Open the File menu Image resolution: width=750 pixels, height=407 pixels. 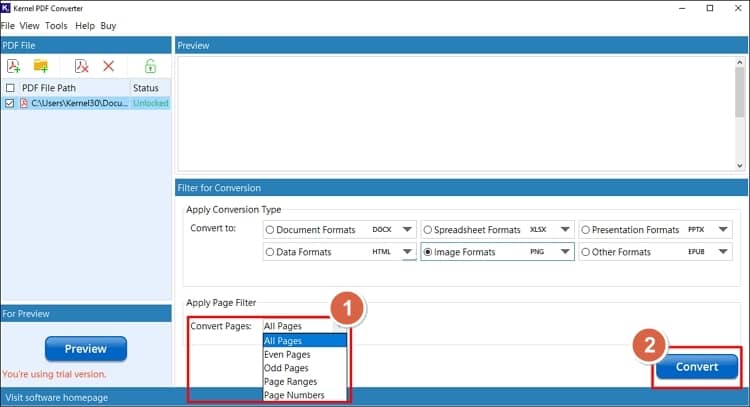tap(8, 26)
